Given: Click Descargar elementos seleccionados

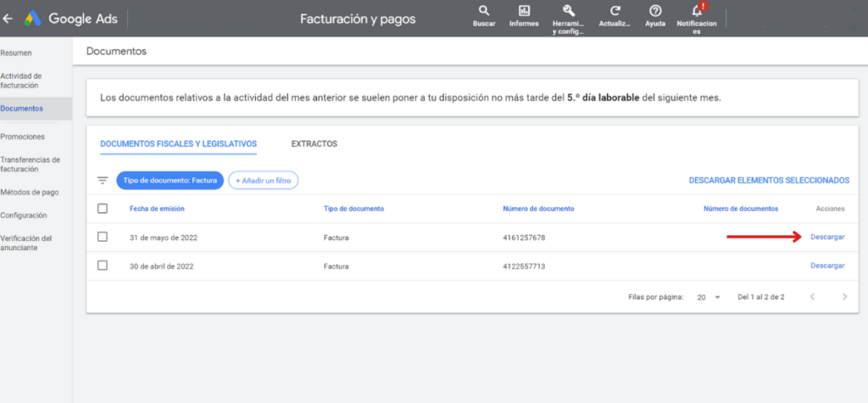Looking at the screenshot, I should pos(769,181).
